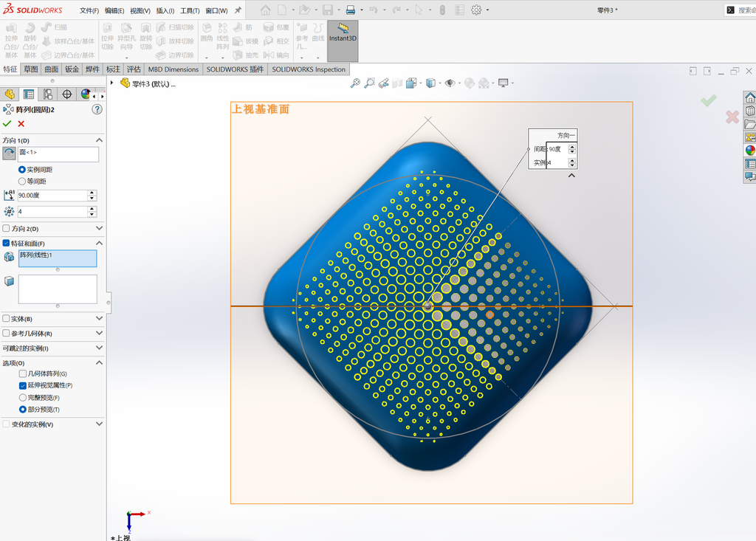Click Zoom to Fit magnifier icon

(x=355, y=83)
